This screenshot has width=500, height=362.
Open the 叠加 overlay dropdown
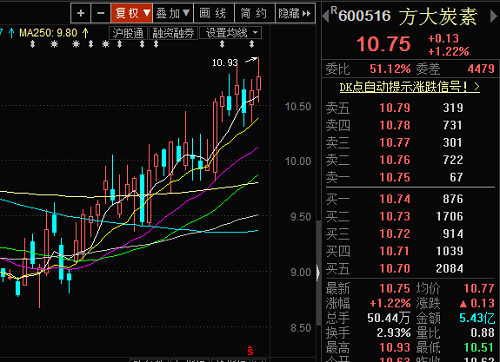(x=173, y=13)
